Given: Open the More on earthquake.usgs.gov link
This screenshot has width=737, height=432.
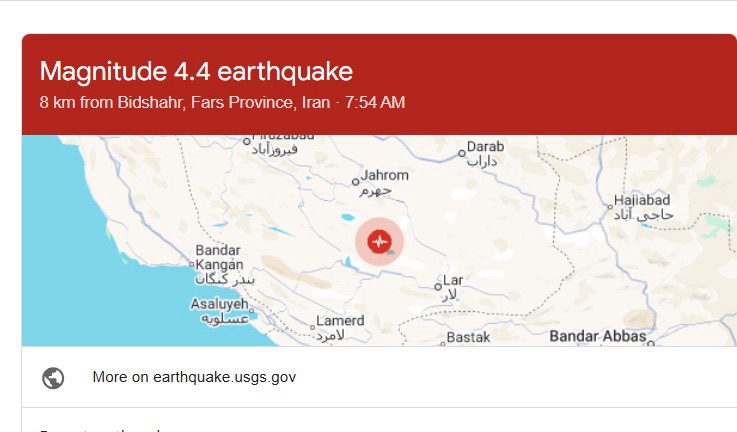Looking at the screenshot, I should pyautogui.click(x=194, y=377).
